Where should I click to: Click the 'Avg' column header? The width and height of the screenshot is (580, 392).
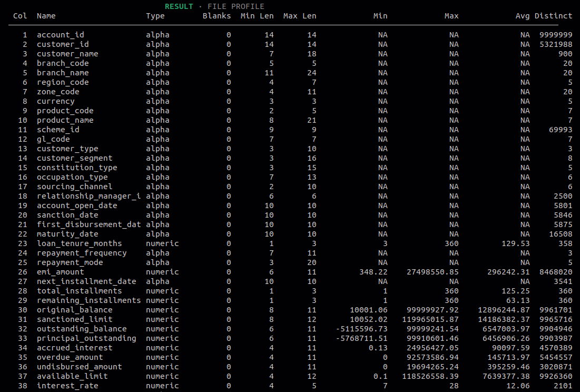click(x=523, y=16)
